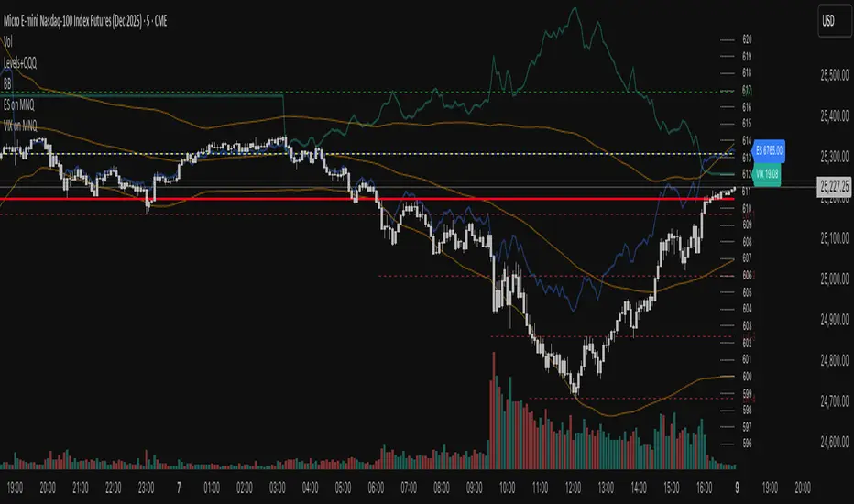The width and height of the screenshot is (854, 504).
Task: Click the 25,300.00 price axis value
Action: coord(835,157)
